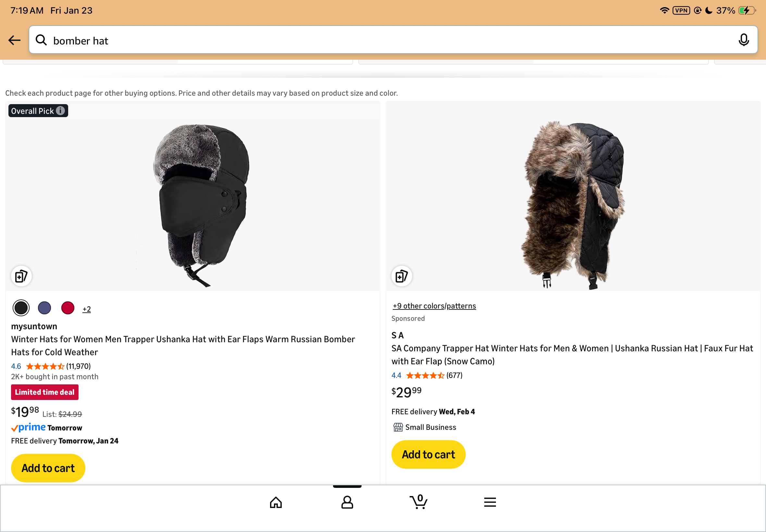Tap view-similar icon on SA hat image
The width and height of the screenshot is (766, 532).
[x=402, y=276]
